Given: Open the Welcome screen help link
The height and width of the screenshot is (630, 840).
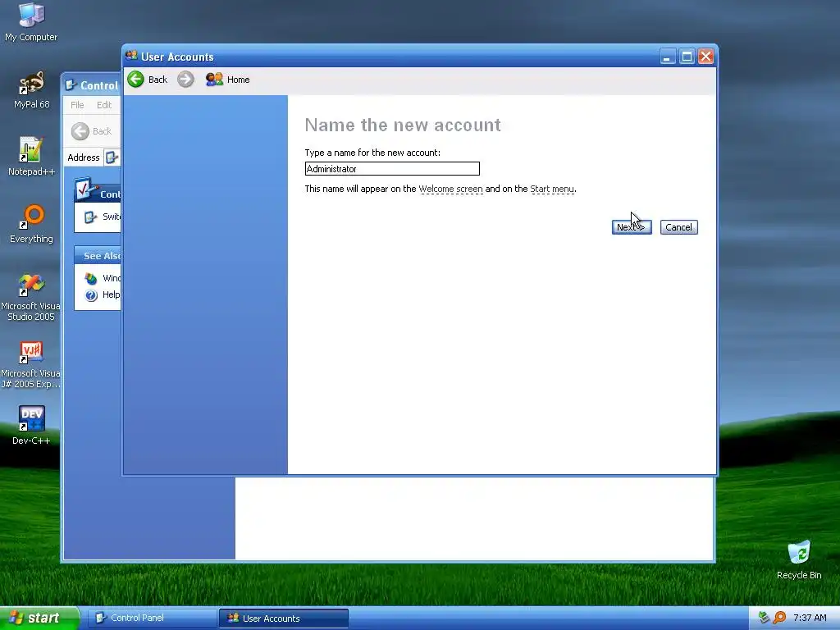Looking at the screenshot, I should click(x=450, y=189).
